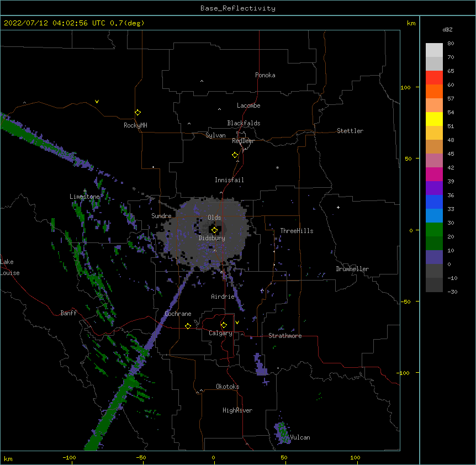Click the vertical axis 50 km tick label
Screen dimensions: 476x465
click(408, 158)
